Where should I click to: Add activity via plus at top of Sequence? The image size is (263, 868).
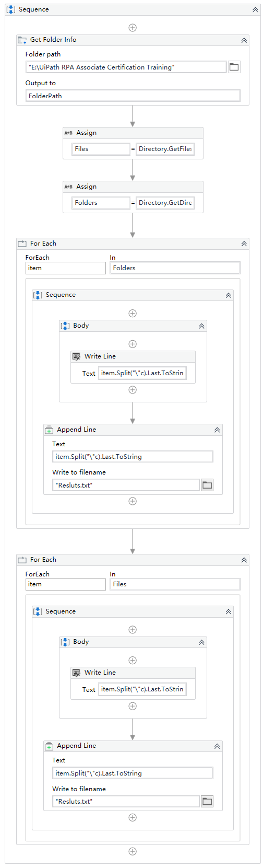click(x=133, y=28)
